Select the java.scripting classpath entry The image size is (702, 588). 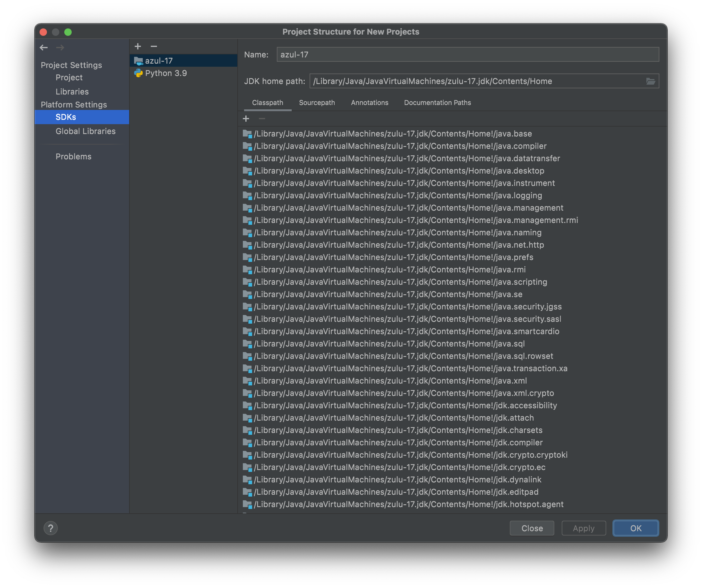pyautogui.click(x=452, y=282)
